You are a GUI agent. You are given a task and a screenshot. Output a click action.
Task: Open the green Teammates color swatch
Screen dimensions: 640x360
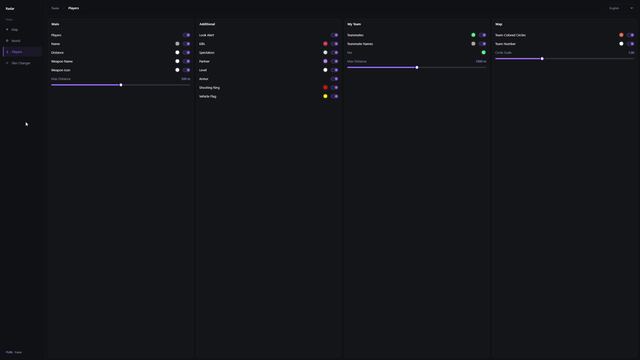point(473,35)
